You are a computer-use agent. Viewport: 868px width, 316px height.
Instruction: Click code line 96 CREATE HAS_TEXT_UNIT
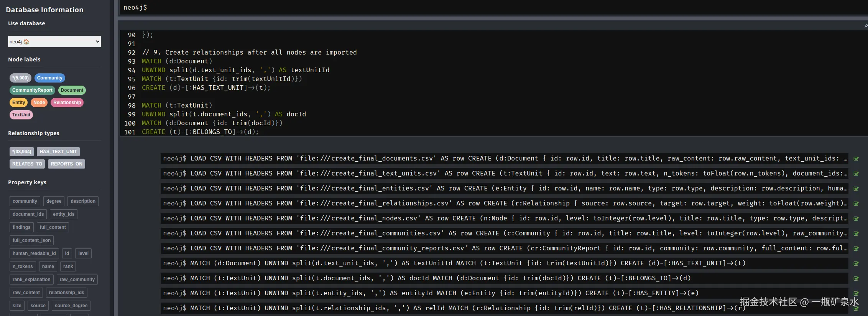(206, 88)
